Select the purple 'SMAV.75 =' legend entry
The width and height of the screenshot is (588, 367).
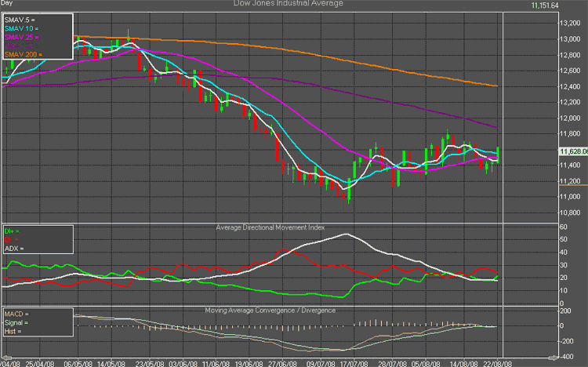click(21, 45)
